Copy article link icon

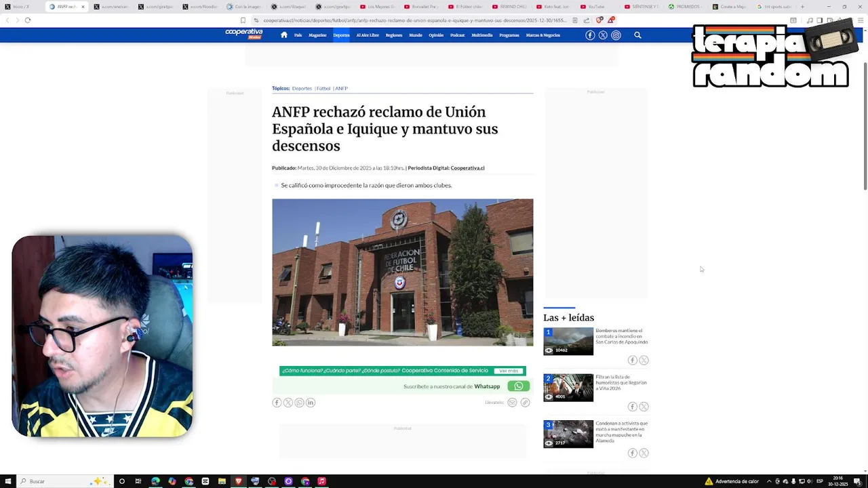click(525, 403)
